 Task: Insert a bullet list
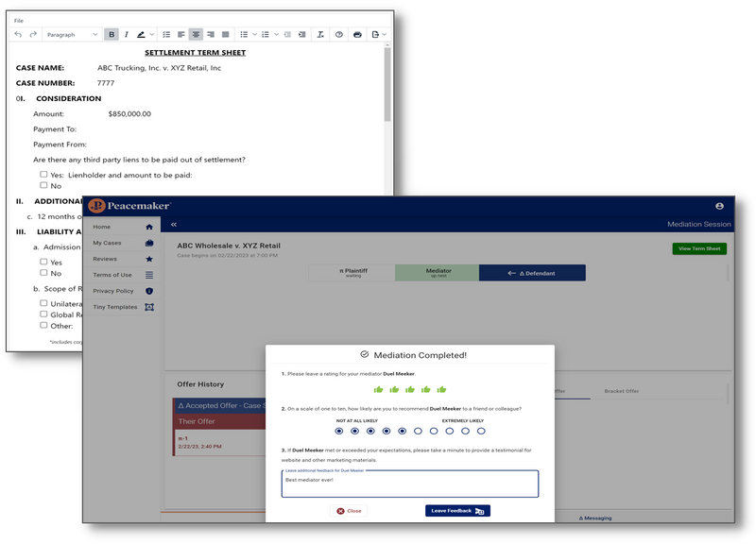(244, 34)
